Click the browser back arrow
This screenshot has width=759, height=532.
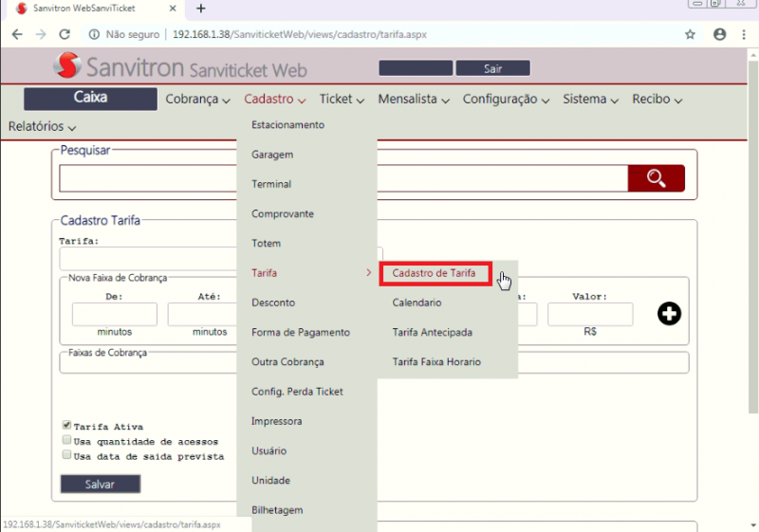[x=17, y=34]
